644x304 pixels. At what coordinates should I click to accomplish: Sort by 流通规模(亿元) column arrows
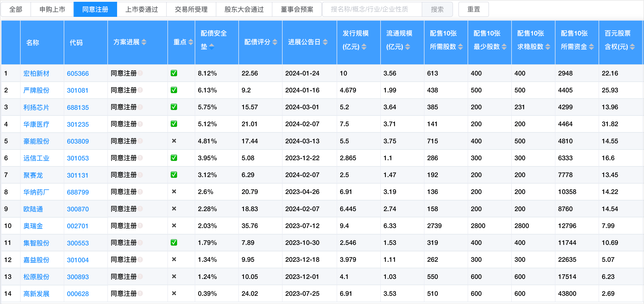pyautogui.click(x=408, y=47)
